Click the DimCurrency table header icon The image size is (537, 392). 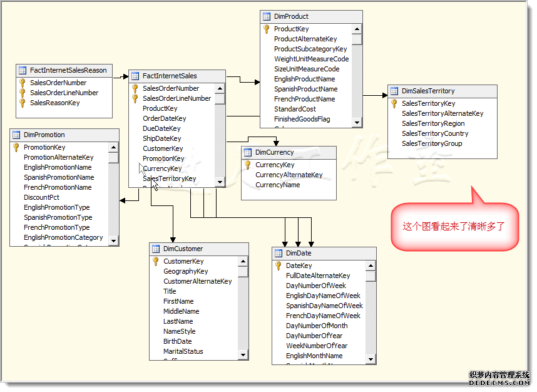click(x=248, y=152)
